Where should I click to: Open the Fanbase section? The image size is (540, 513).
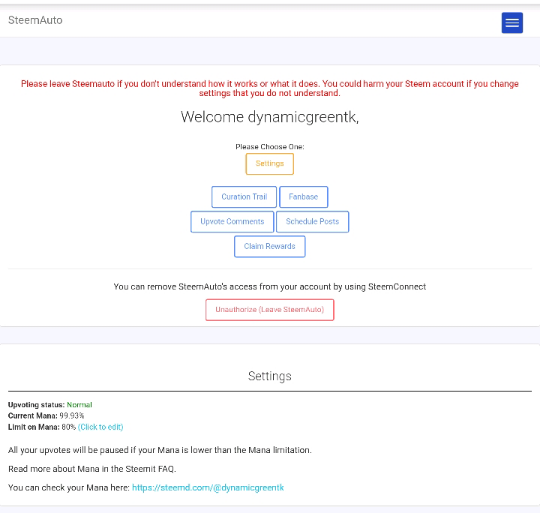[x=303, y=197]
